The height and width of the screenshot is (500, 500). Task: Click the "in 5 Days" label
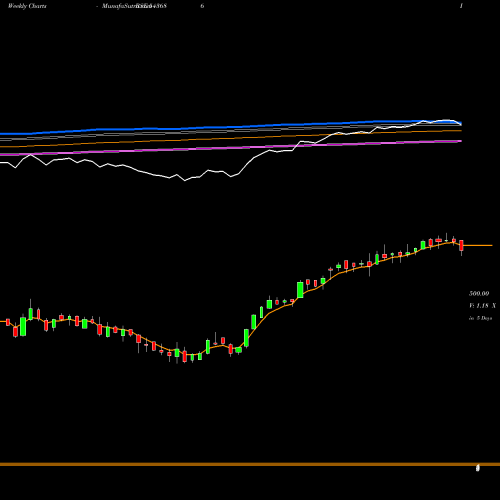tap(480, 318)
